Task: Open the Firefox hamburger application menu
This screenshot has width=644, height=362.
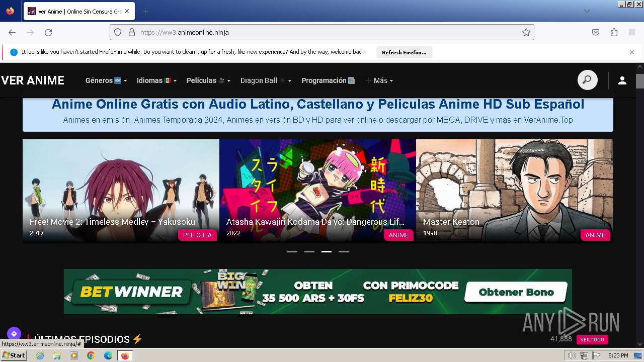Action: (x=632, y=32)
